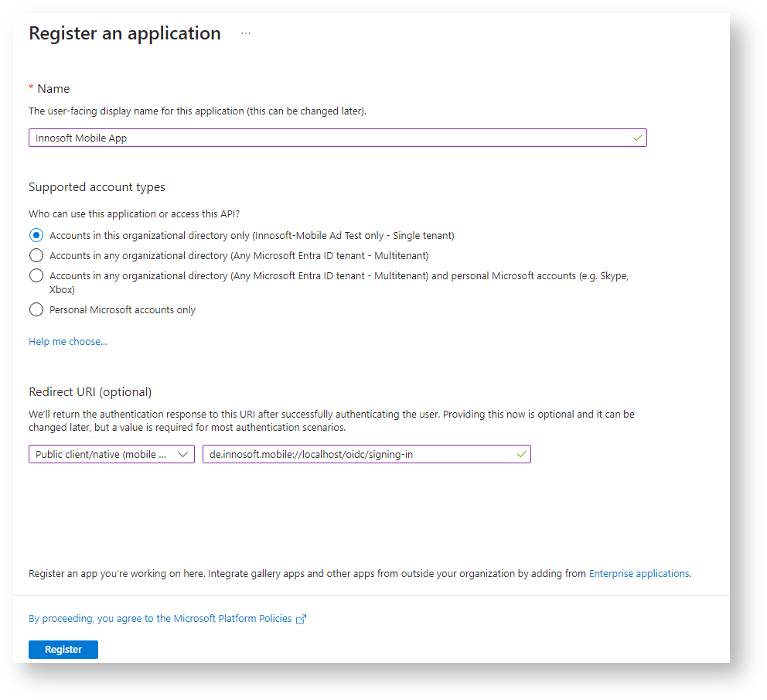Open the Microsoft Platform Policies agreement link
The image size is (767, 700).
[x=160, y=619]
